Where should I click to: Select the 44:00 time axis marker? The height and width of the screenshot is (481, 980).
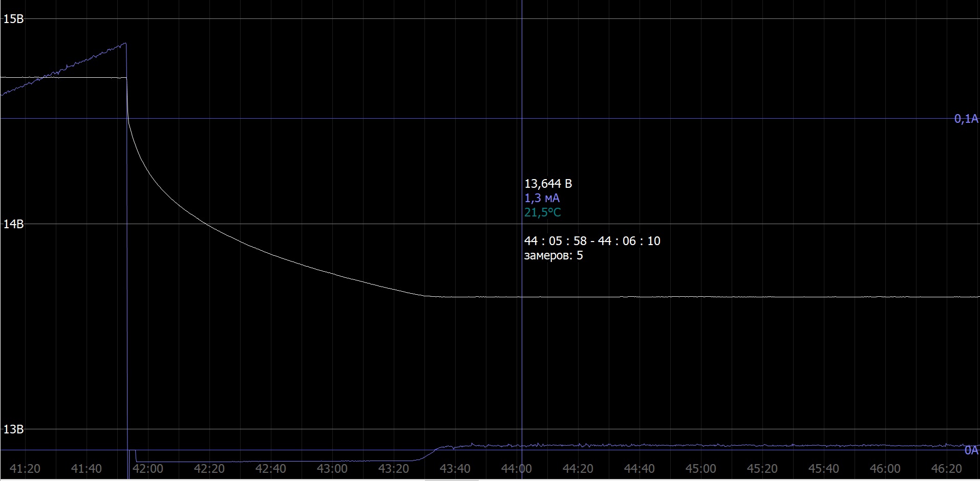coord(516,468)
